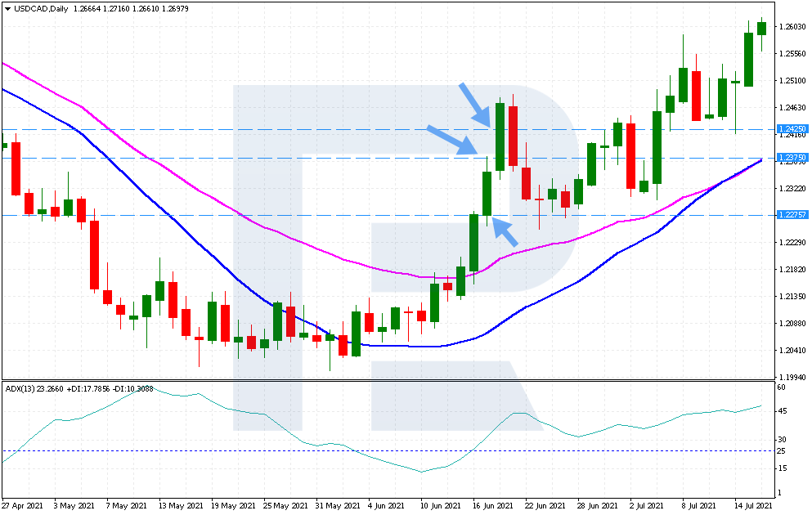Click the 1.25560 price axis label
Image resolution: width=812 pixels, height=515 pixels.
tap(792, 54)
